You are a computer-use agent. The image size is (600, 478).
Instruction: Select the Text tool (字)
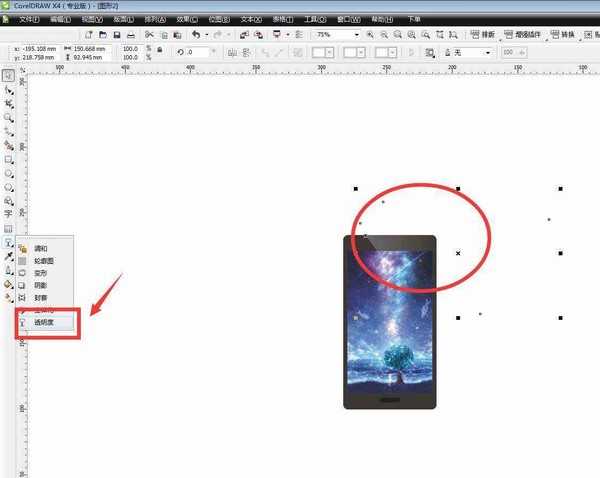click(8, 214)
